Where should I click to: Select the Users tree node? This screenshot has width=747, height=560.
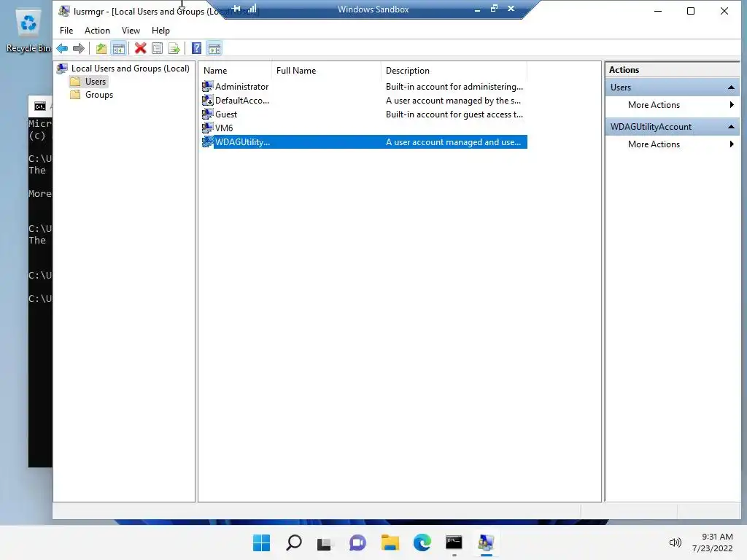(96, 82)
